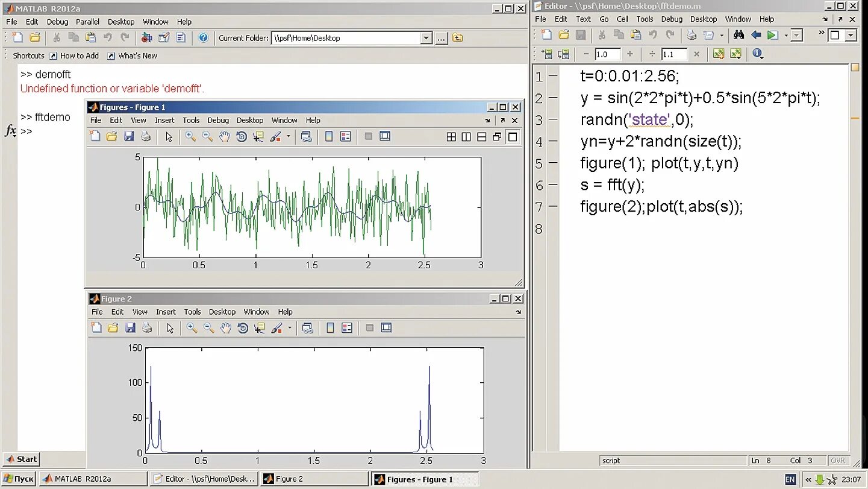
Task: Toggle Link Plot in Figure 1 toolbar
Action: (306, 137)
